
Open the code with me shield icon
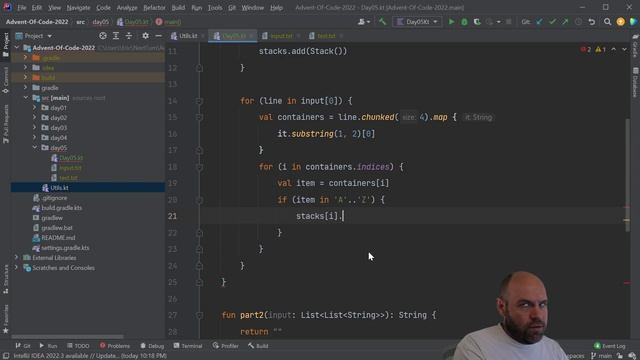[x=633, y=22]
